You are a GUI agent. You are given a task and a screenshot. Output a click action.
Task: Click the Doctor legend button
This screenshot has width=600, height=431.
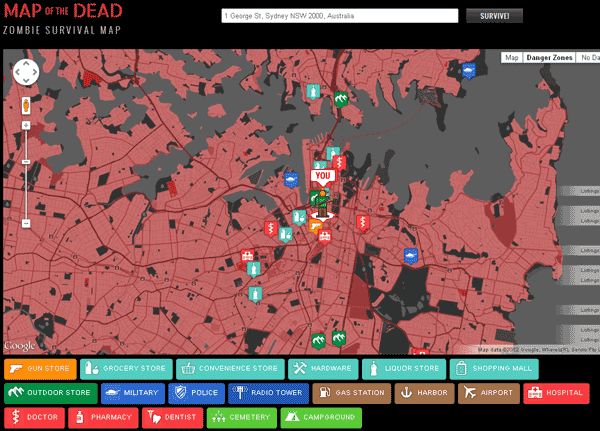[34, 418]
